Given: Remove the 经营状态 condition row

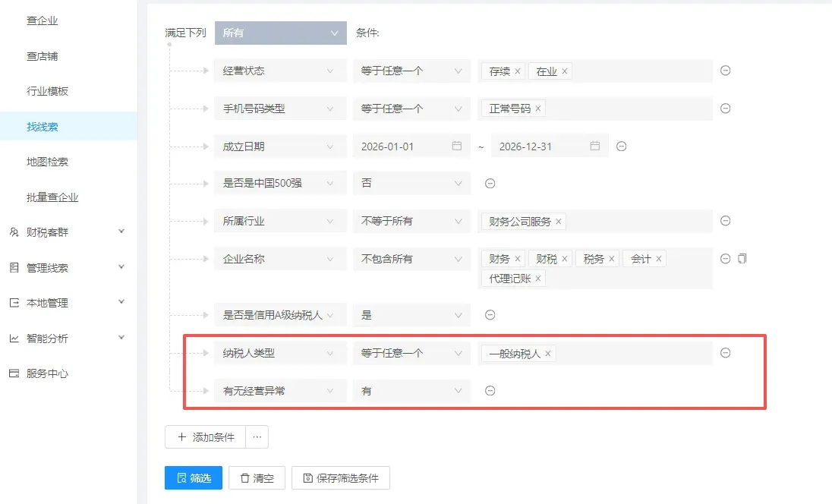Looking at the screenshot, I should (726, 71).
